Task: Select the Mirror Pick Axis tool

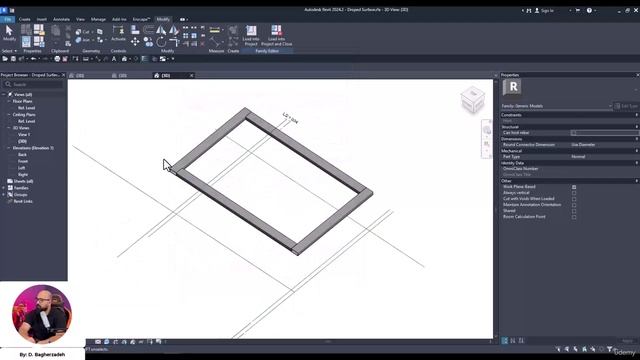Action: (161, 30)
